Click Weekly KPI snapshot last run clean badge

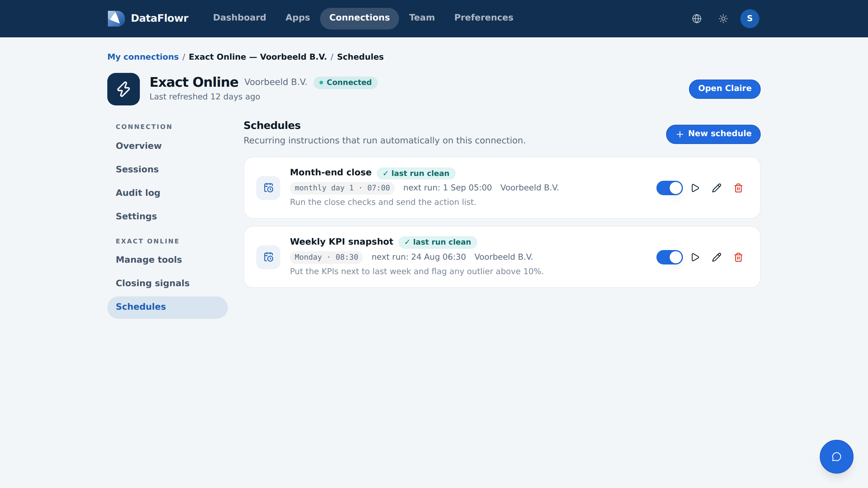(x=437, y=242)
